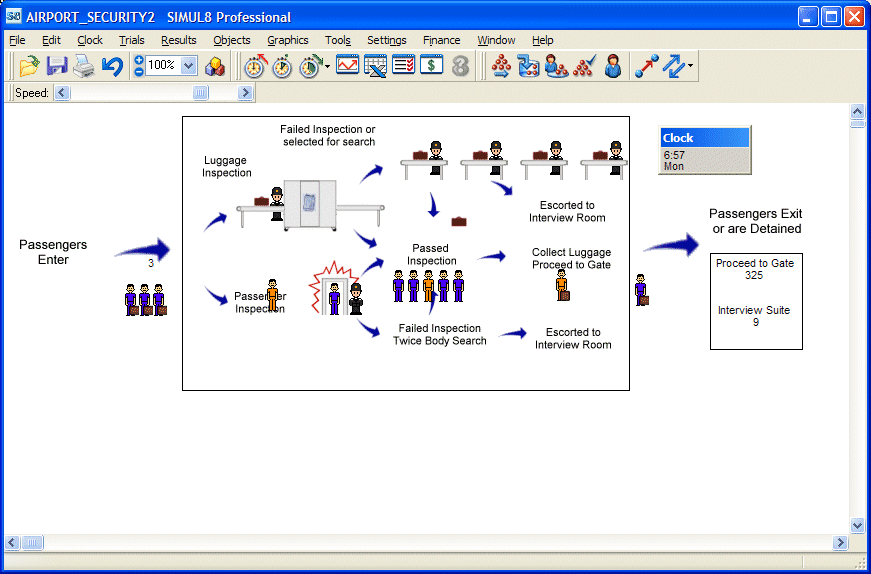Click the Speed slider thumb
The width and height of the screenshot is (871, 574).
coord(200,93)
